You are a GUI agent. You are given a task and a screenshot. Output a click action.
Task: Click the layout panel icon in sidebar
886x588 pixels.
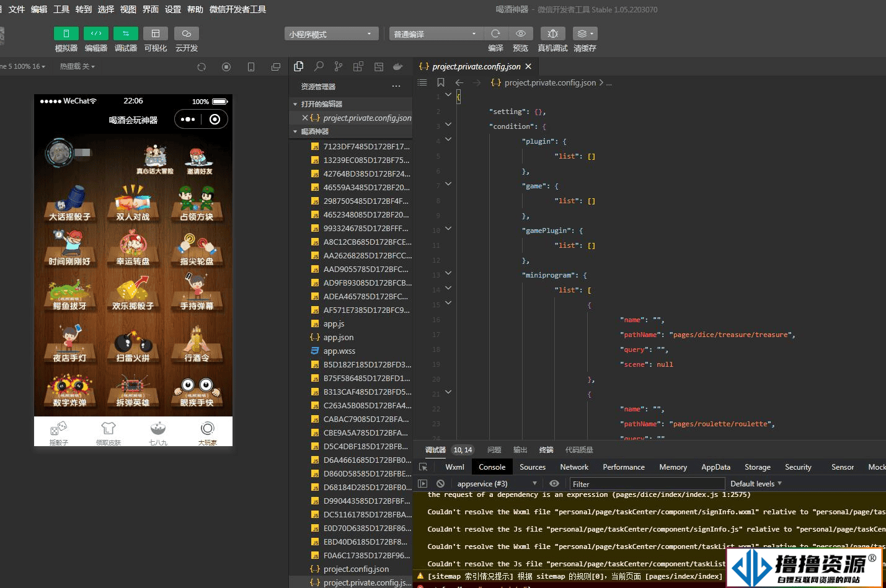[x=378, y=66]
